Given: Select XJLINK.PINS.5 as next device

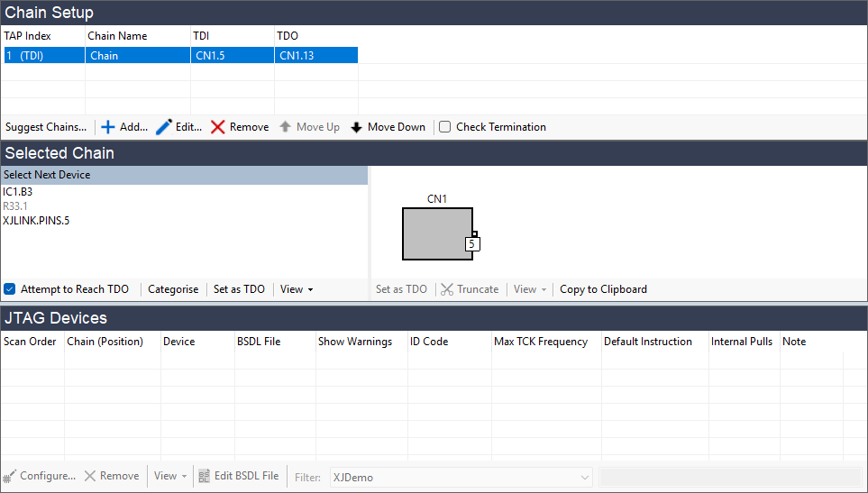Looking at the screenshot, I should pyautogui.click(x=36, y=221).
